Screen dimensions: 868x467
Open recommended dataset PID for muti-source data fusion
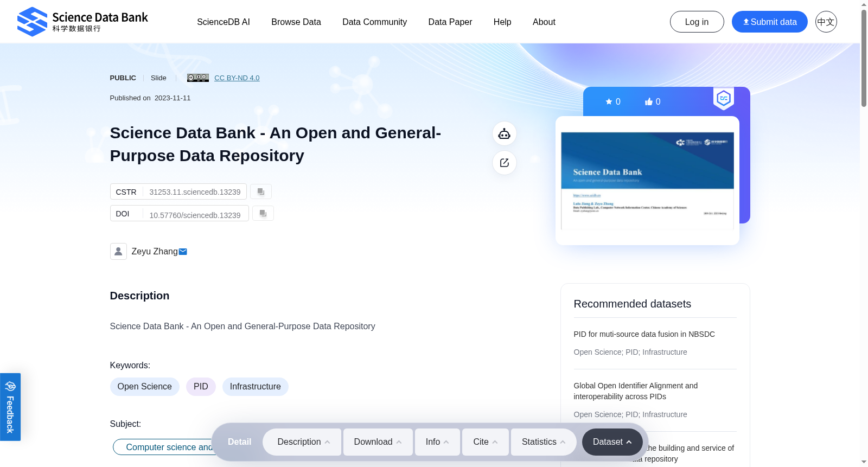[644, 334]
